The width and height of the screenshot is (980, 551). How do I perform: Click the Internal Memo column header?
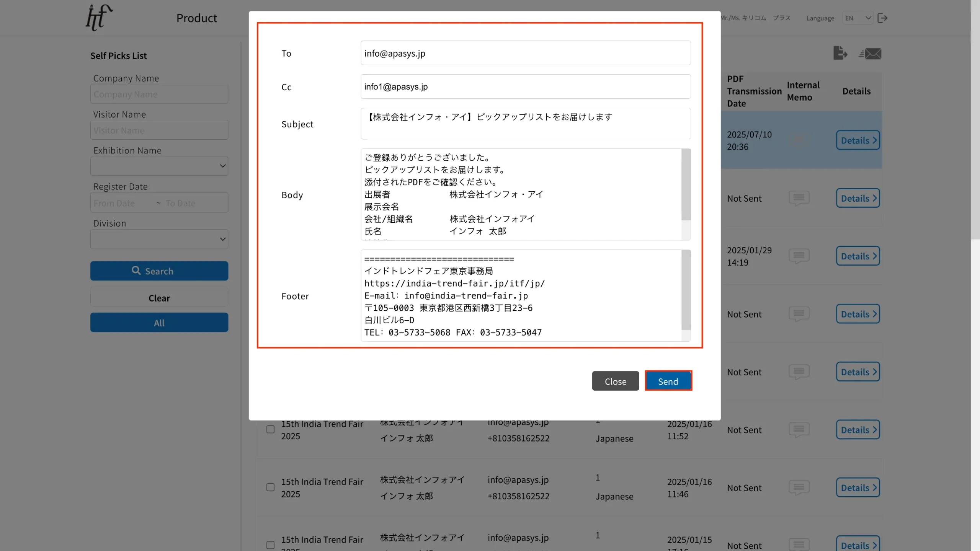point(803,91)
